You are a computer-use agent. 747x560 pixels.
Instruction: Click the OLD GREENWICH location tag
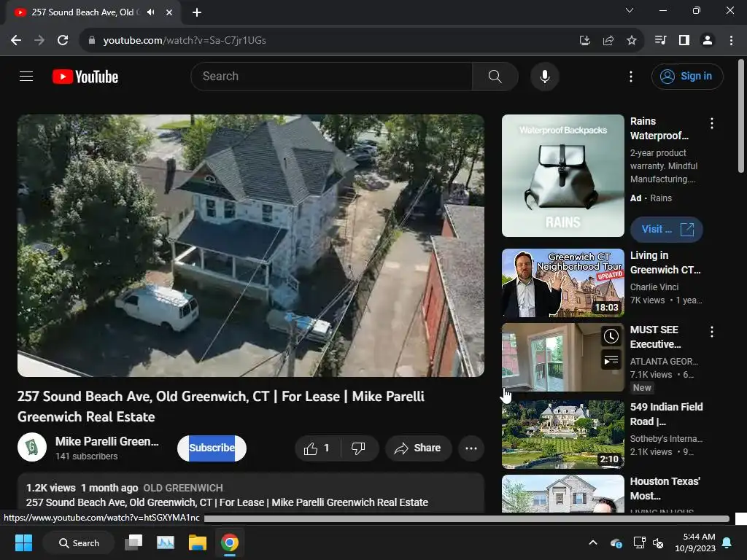(x=183, y=488)
